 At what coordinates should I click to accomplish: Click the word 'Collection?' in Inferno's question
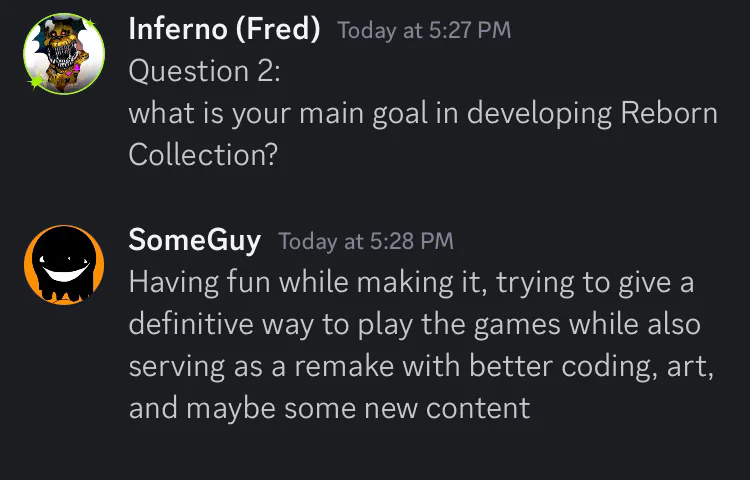tap(203, 155)
